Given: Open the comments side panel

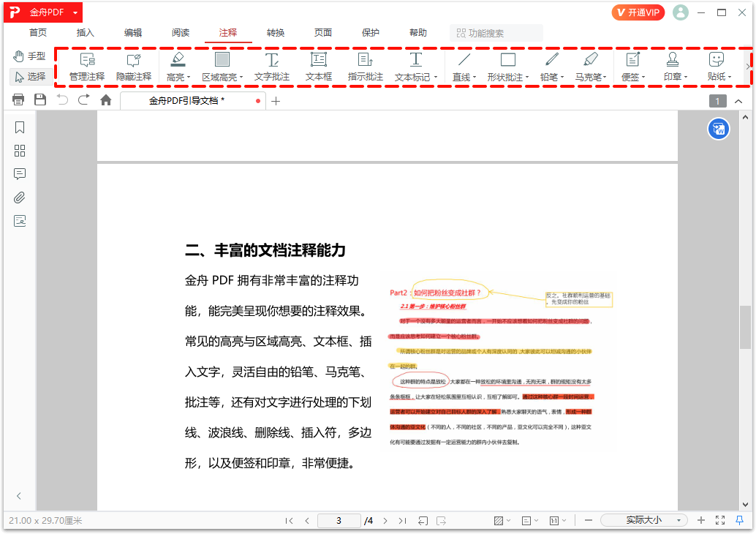Looking at the screenshot, I should [20, 174].
